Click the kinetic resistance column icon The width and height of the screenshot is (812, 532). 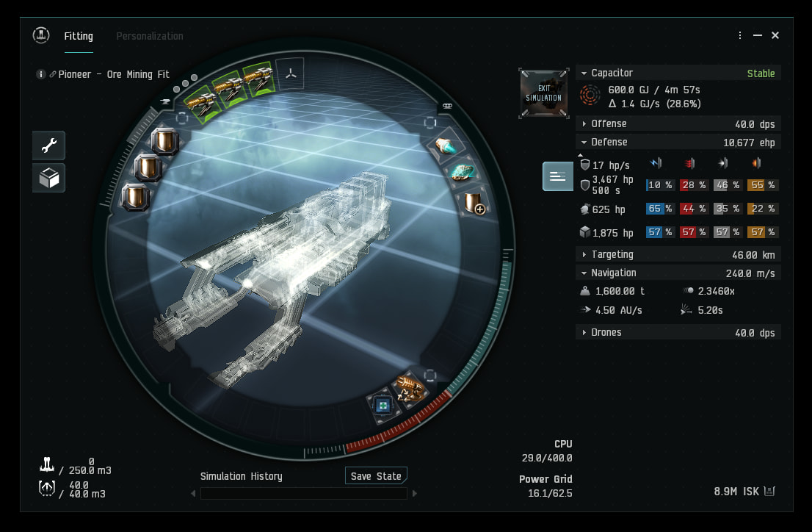(723, 163)
